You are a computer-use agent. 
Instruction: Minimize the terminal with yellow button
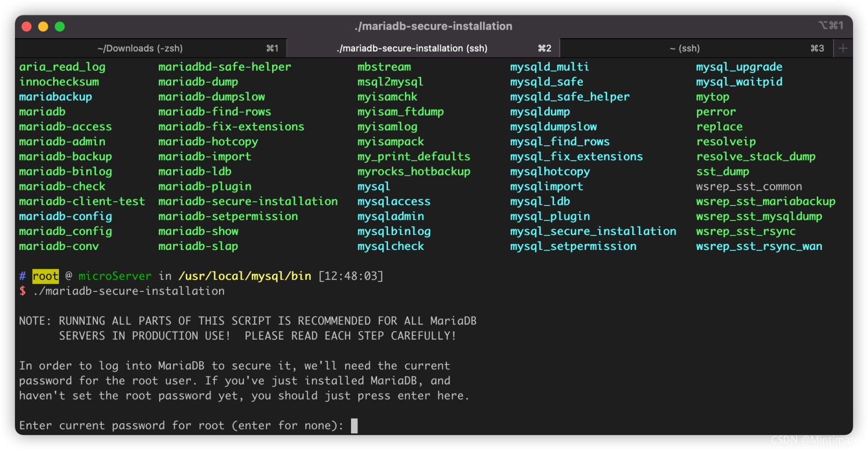click(x=43, y=26)
